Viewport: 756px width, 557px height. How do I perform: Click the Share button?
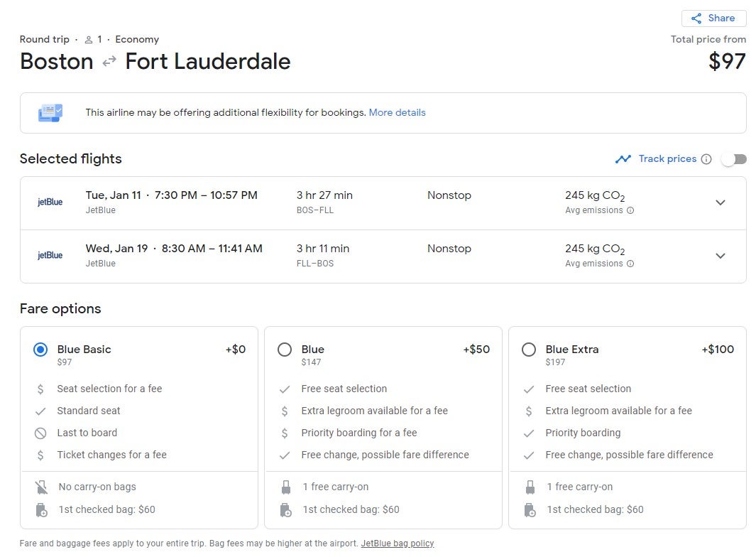713,18
